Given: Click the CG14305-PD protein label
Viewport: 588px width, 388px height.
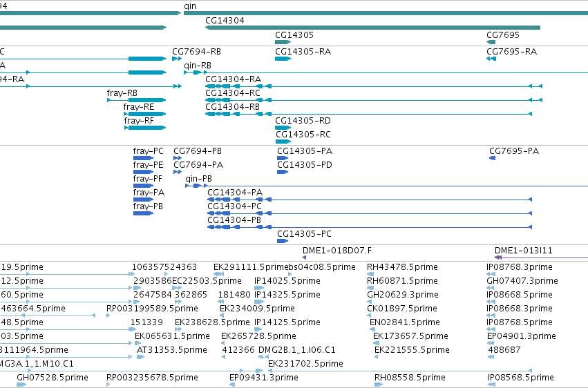Looking at the screenshot, I should [x=305, y=165].
